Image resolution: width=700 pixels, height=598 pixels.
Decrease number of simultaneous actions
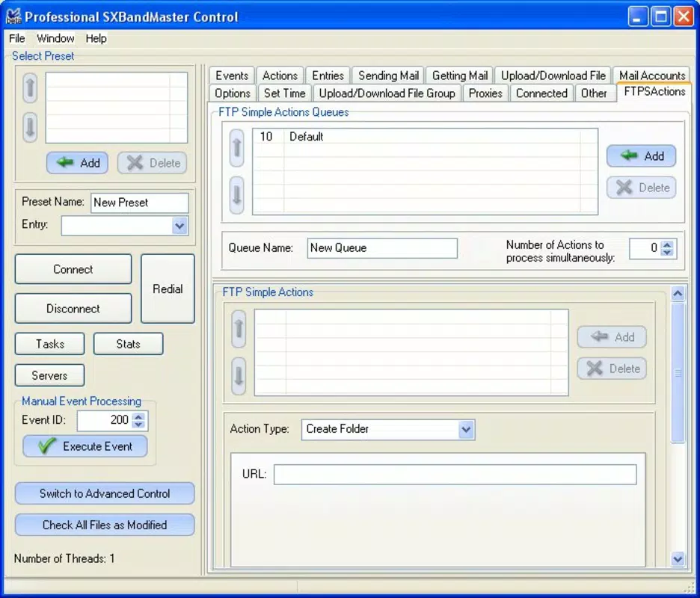pyautogui.click(x=667, y=253)
